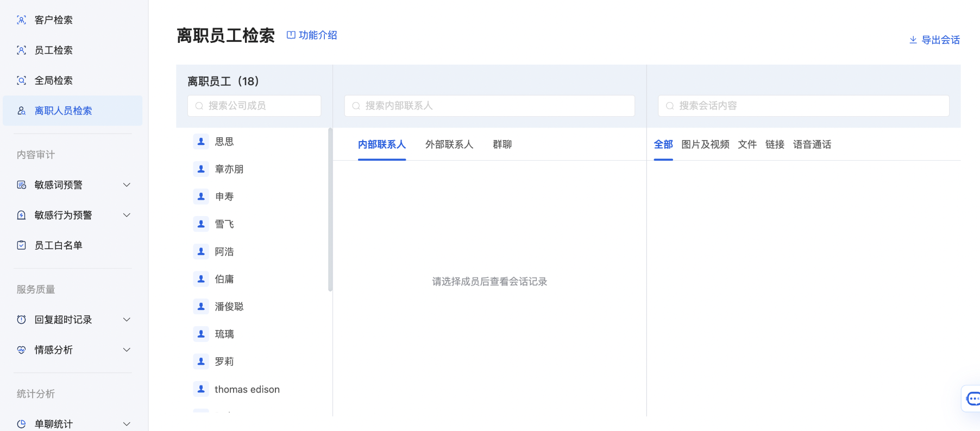Expand the 回复超时记录 chevron
Screen dimensions: 980x431
(127, 320)
